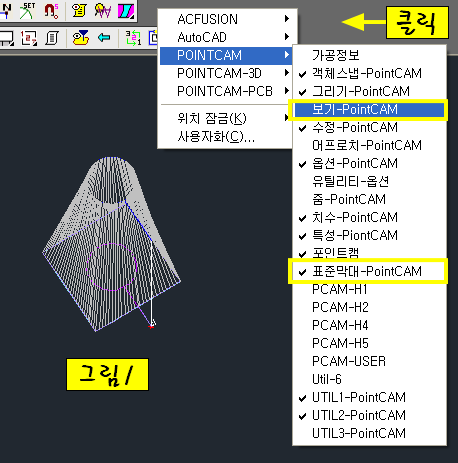Click the N north marker icon
Viewport: 458px width, 463px height.
point(6,11)
